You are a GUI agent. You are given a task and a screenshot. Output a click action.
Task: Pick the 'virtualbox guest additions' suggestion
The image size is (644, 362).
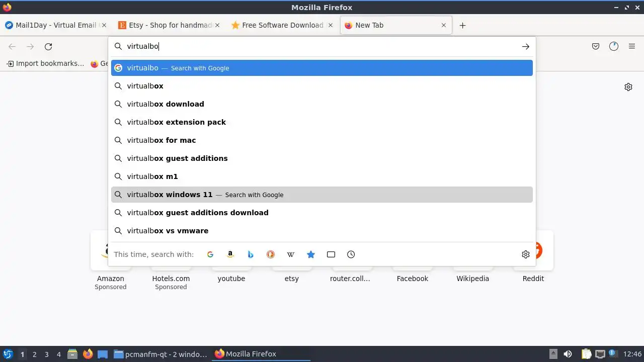click(x=322, y=158)
